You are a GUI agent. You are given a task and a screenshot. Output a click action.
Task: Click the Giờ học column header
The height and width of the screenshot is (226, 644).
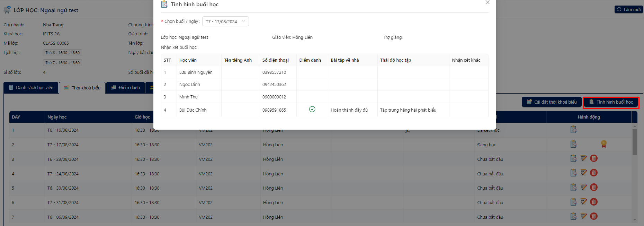click(142, 117)
